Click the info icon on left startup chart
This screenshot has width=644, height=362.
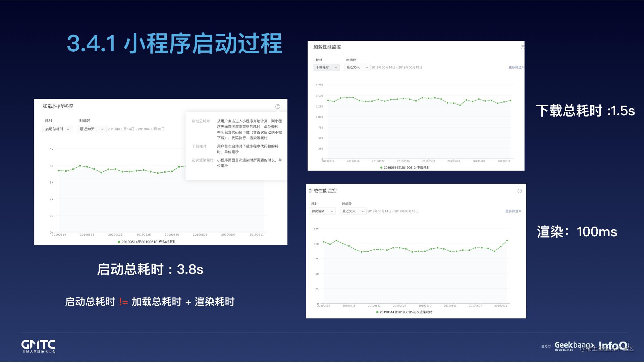tap(279, 107)
